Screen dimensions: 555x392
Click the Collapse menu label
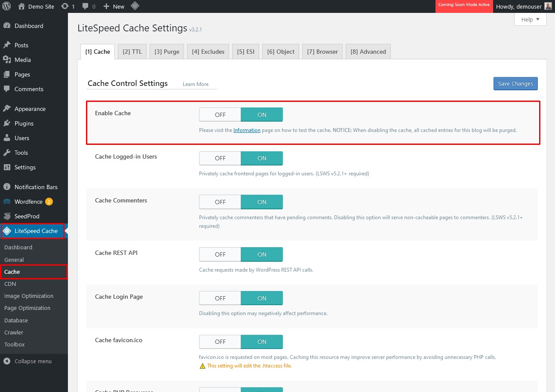[33, 361]
